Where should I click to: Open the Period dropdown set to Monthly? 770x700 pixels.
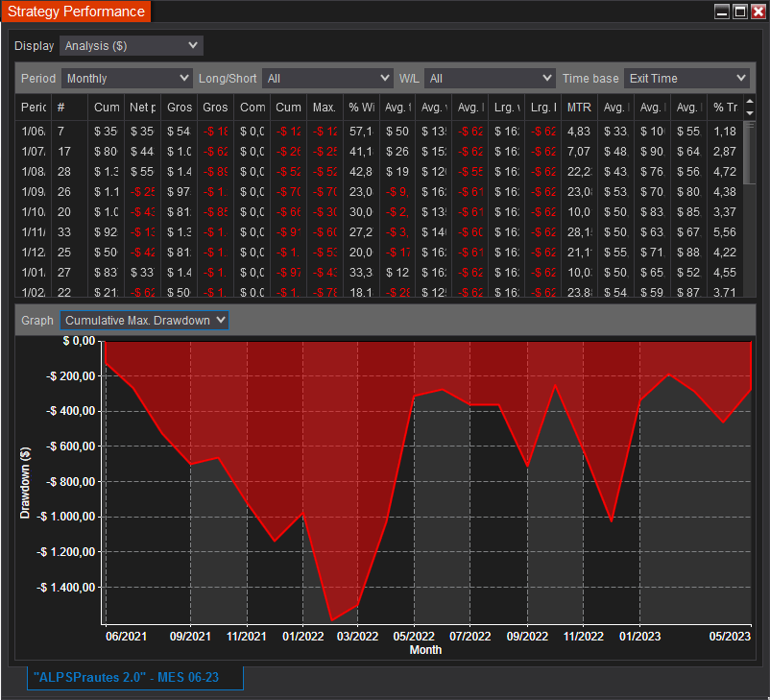[127, 79]
